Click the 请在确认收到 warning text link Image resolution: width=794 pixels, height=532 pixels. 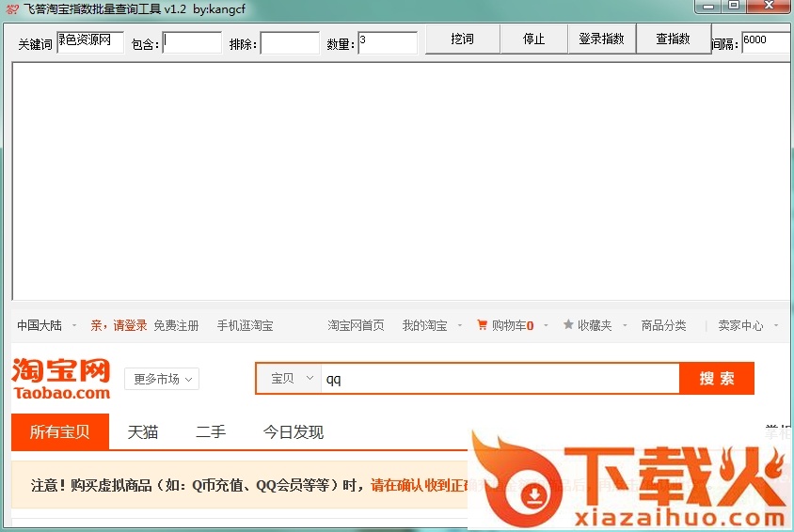pyautogui.click(x=420, y=485)
